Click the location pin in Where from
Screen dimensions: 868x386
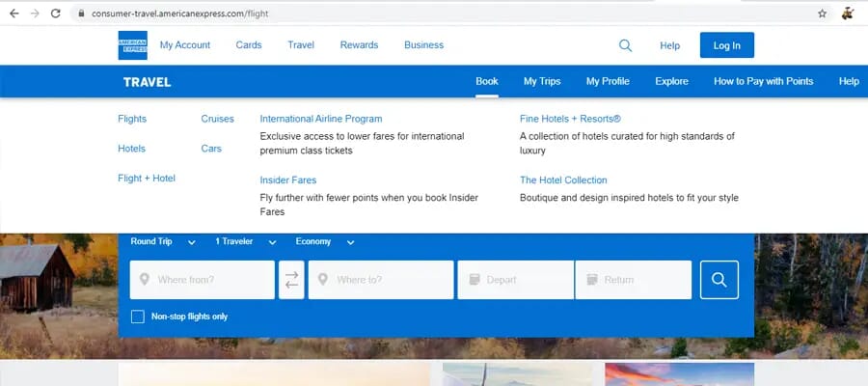[x=145, y=279]
